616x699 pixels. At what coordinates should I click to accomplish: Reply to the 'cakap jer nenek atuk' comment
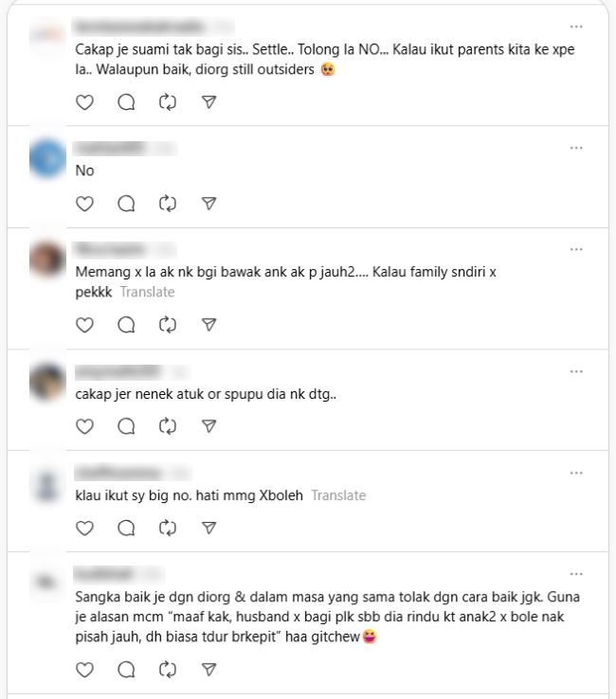pyautogui.click(x=126, y=426)
